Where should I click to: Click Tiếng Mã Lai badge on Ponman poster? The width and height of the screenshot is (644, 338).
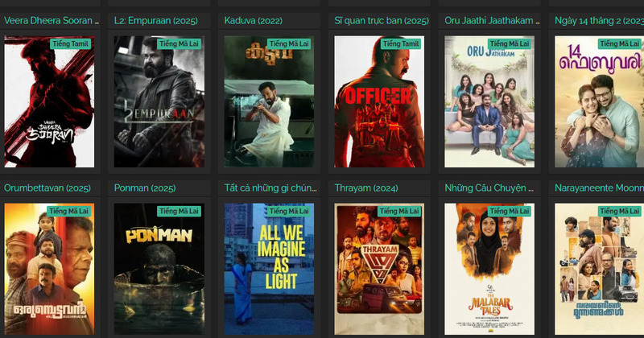tap(179, 211)
